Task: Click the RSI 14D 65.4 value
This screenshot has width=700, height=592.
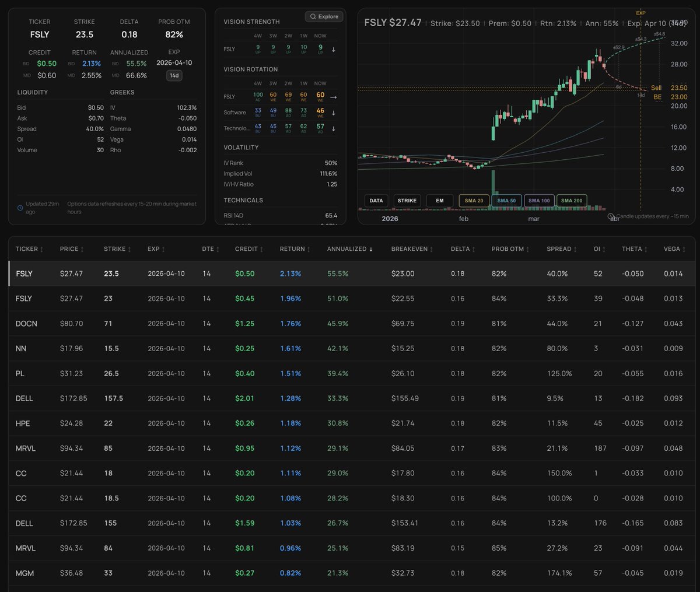Action: tap(331, 216)
